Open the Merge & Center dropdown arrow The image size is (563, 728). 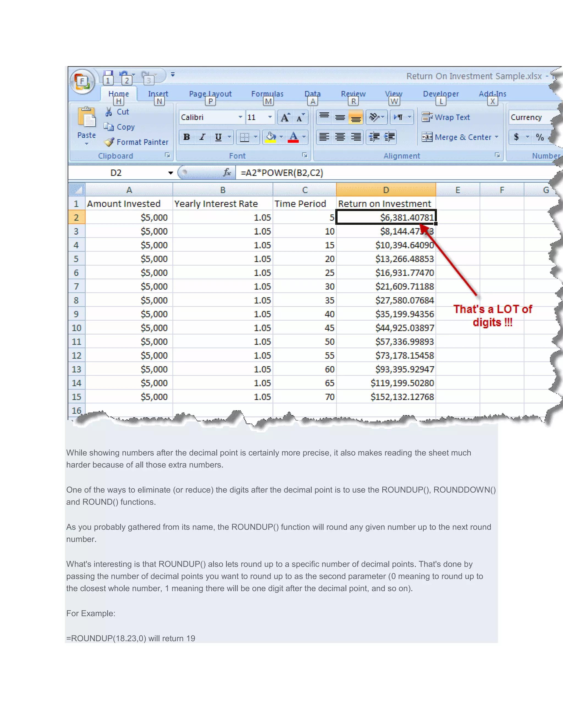point(497,137)
